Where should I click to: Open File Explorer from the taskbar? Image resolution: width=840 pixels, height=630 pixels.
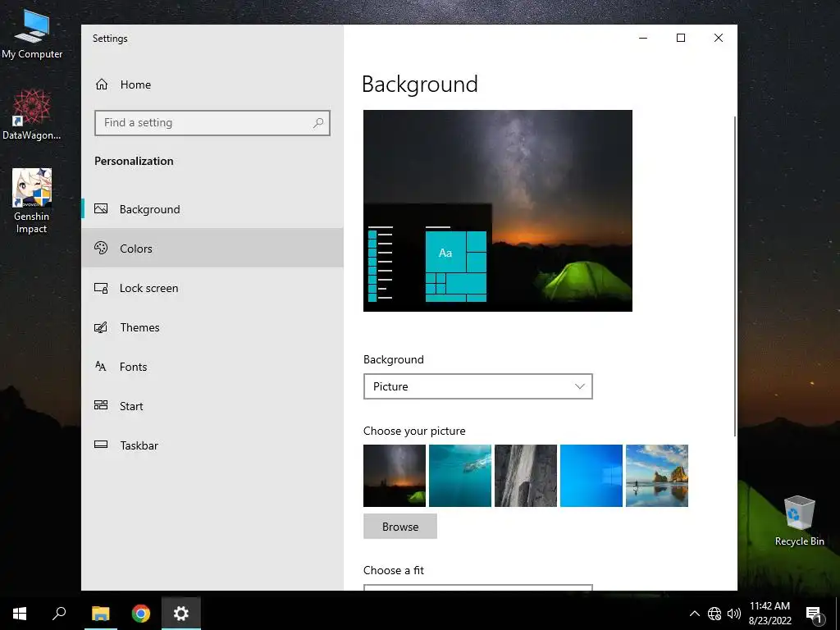pos(100,614)
